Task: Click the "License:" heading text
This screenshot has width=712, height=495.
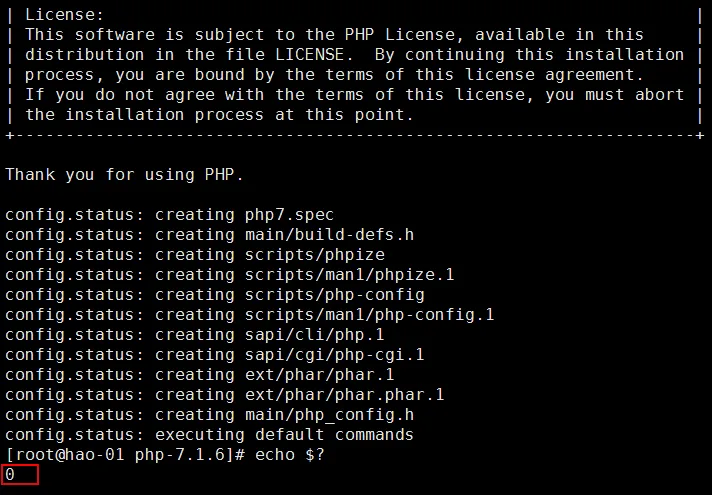Action: 63,15
